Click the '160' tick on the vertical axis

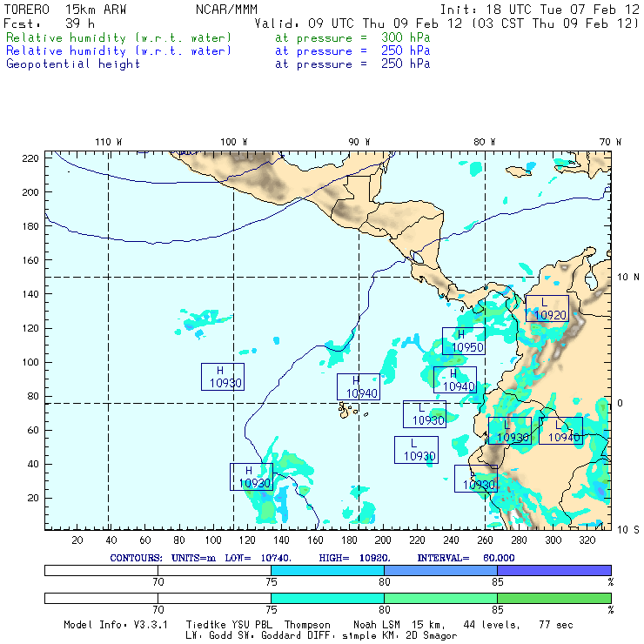pos(30,260)
